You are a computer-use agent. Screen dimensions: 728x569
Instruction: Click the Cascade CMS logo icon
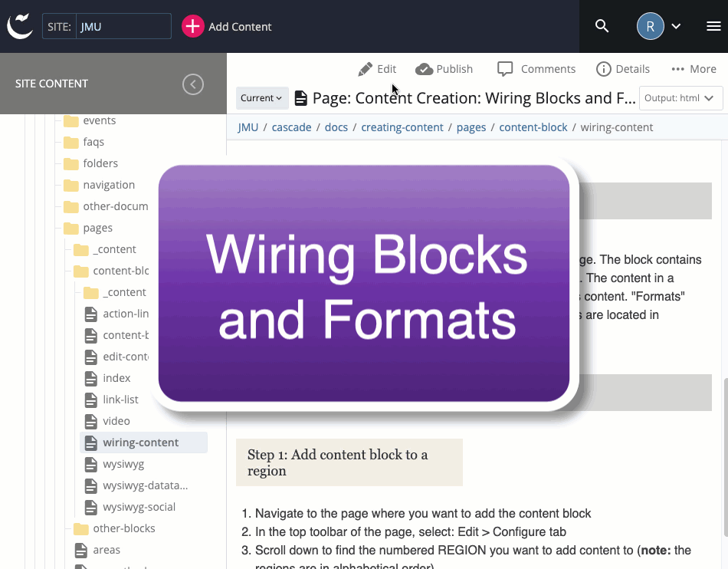(x=20, y=26)
